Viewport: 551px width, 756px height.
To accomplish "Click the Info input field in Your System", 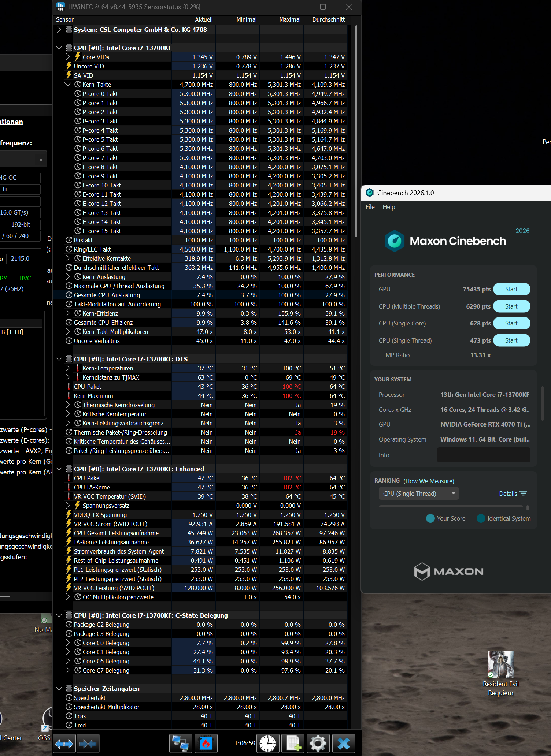I will 484,455.
